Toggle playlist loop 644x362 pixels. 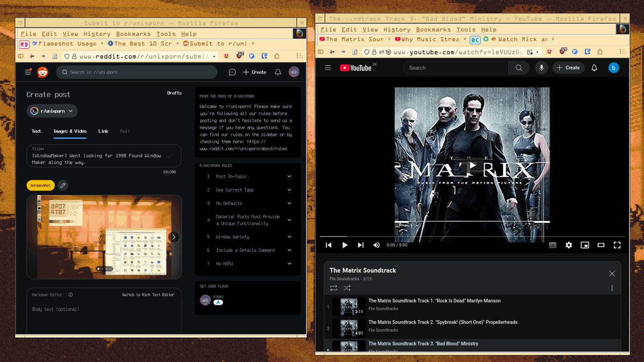pyautogui.click(x=333, y=289)
